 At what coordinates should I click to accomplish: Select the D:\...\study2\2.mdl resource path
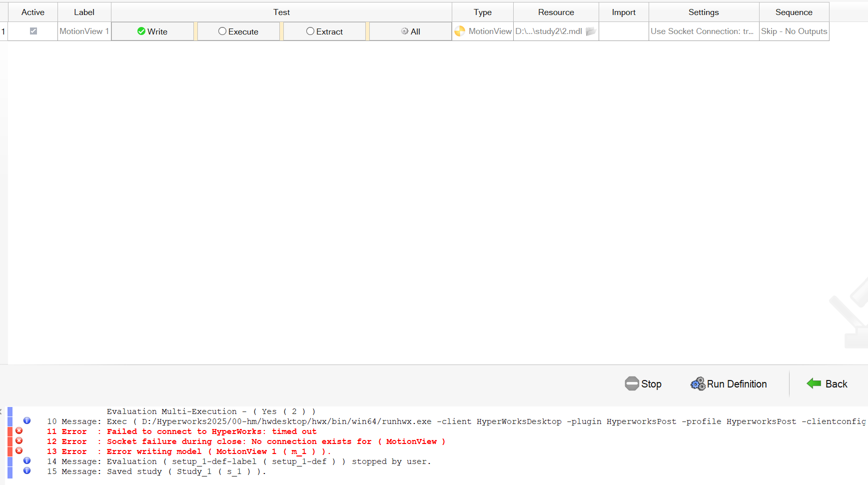tap(549, 31)
